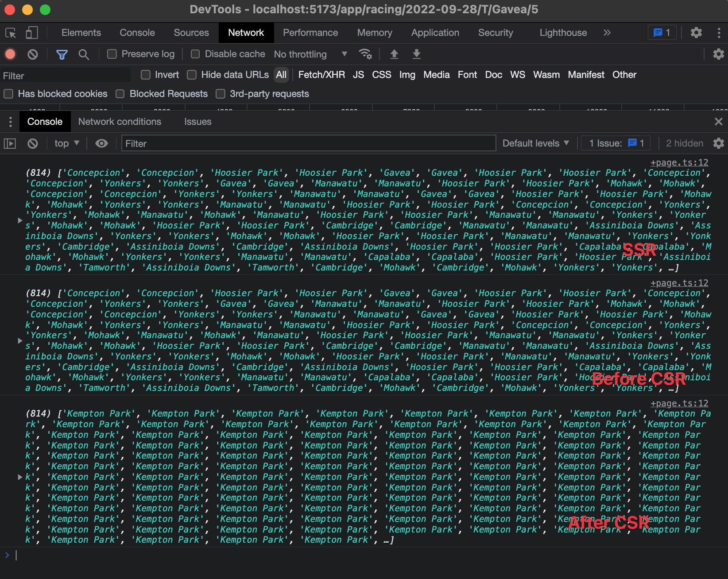Open DevTools three-dot customize menu
The image size is (728, 579).
pyautogui.click(x=719, y=33)
